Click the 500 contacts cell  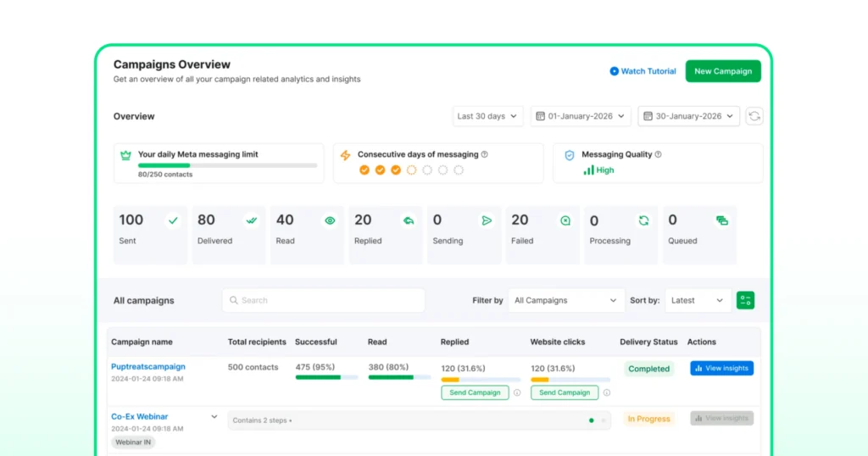[x=253, y=367]
